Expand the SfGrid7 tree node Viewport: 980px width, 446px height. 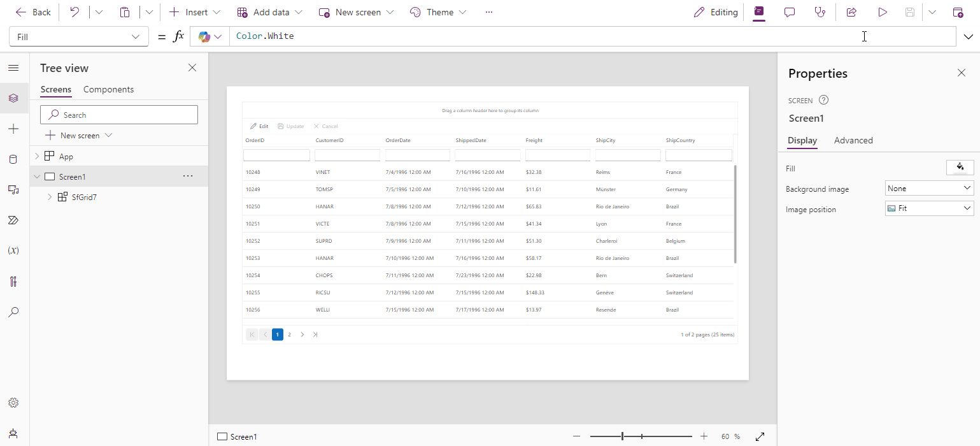[x=50, y=198]
